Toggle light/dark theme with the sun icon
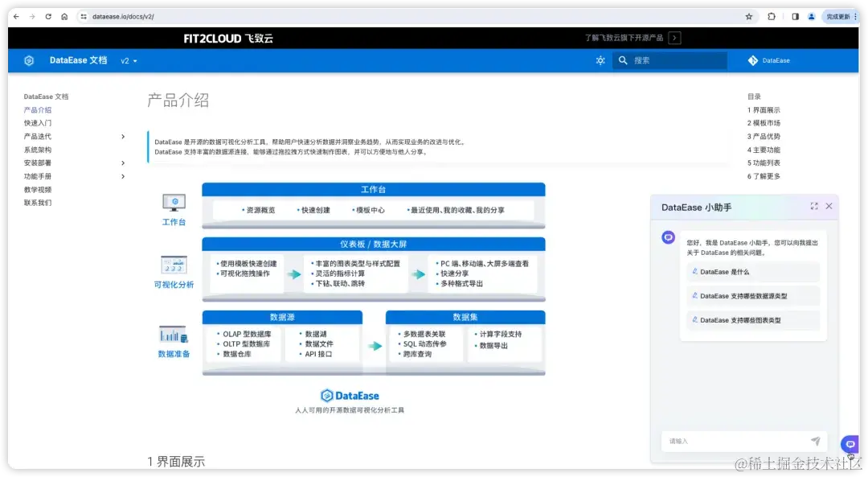868x477 pixels. pos(600,60)
